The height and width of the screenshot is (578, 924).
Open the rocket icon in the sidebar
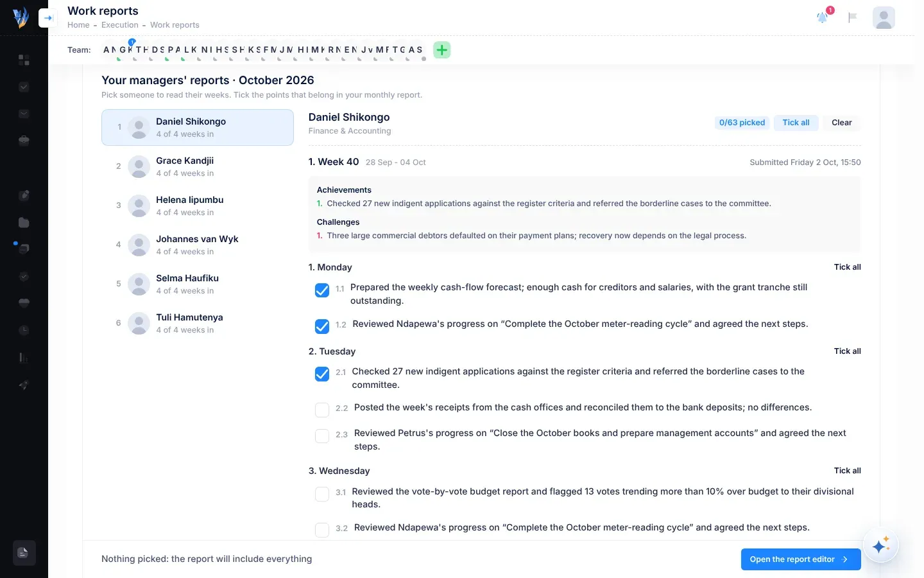pyautogui.click(x=24, y=385)
